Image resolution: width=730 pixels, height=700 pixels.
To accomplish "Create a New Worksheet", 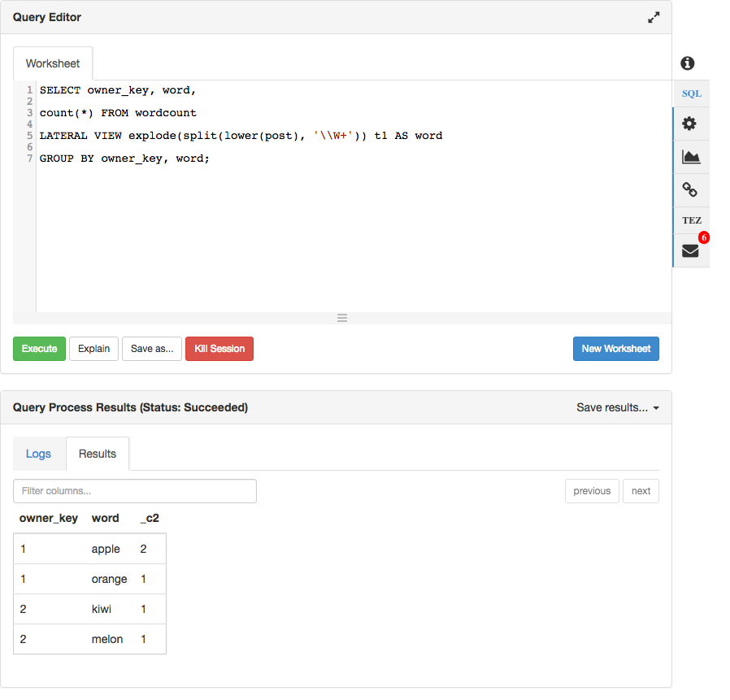I will 616,349.
